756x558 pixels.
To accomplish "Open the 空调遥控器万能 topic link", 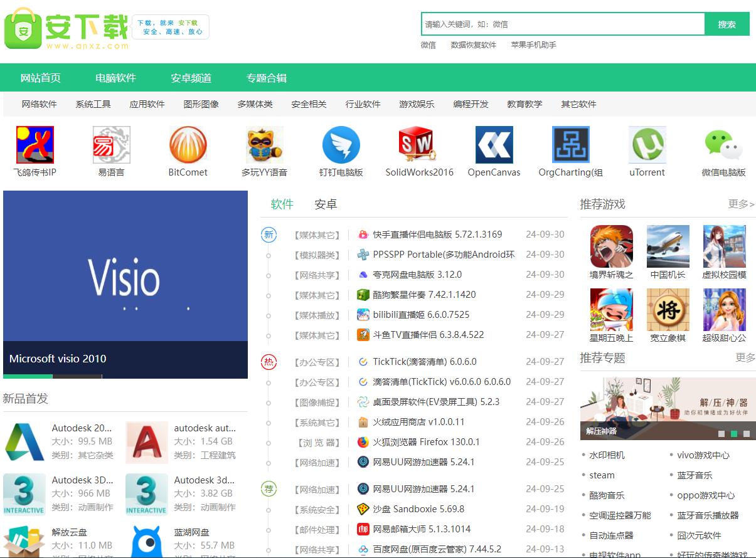I will pyautogui.click(x=620, y=515).
